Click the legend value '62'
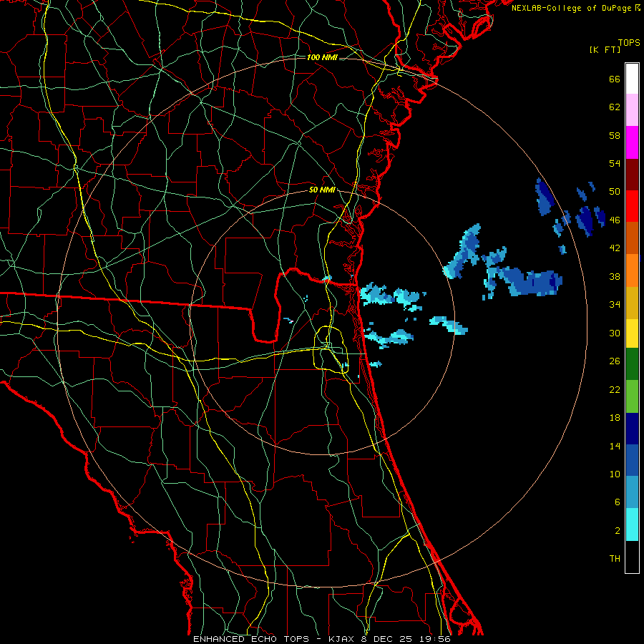 (x=615, y=107)
